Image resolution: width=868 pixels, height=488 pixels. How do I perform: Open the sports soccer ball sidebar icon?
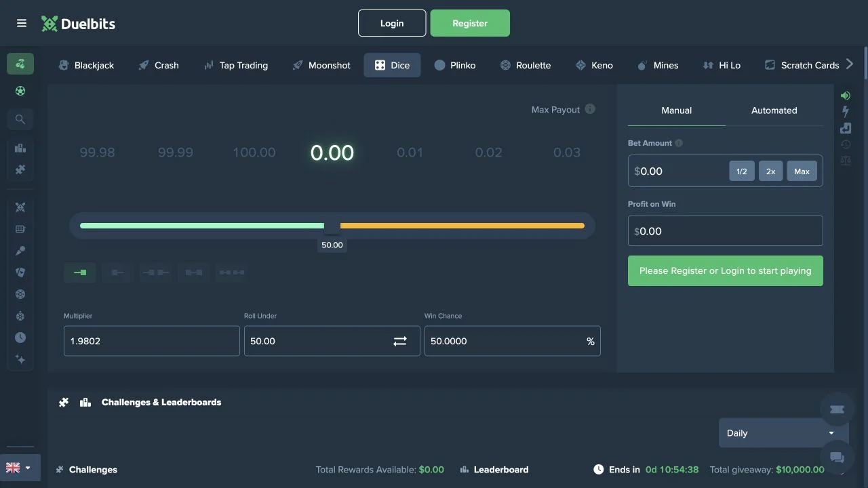coord(20,91)
